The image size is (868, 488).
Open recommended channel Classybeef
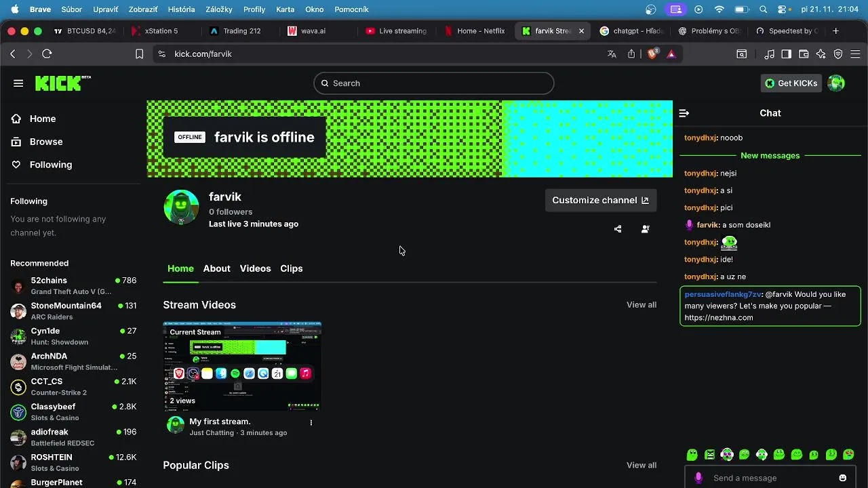73,412
